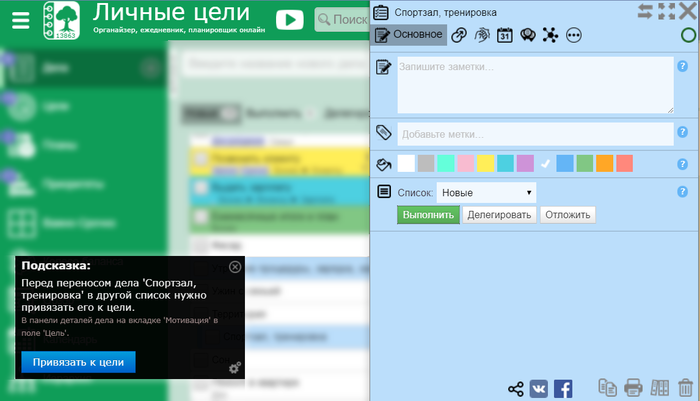Select the pink color swatch
The image size is (700, 401).
pos(466,163)
